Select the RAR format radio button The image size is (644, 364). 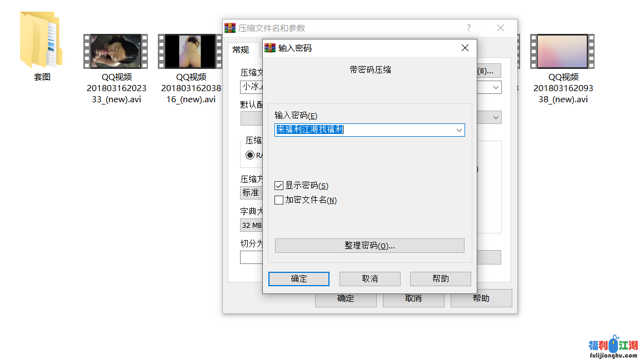pos(250,156)
